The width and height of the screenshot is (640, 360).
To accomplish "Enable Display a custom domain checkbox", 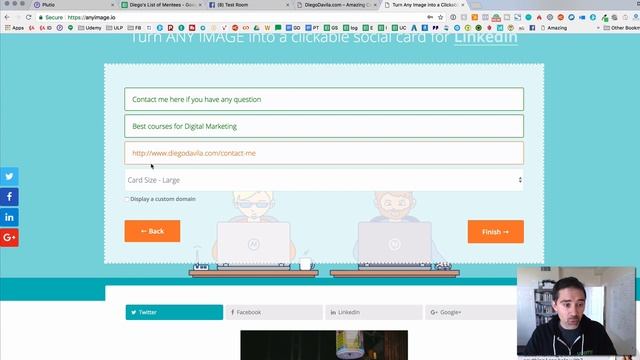I will 127,199.
